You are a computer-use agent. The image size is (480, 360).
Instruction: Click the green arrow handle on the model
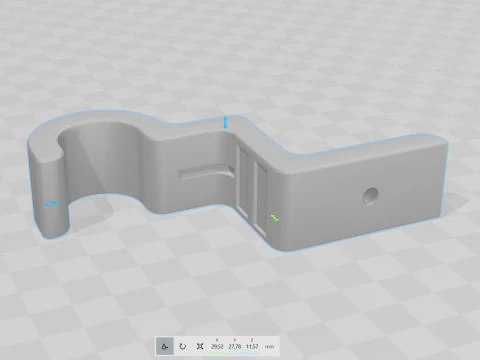pyautogui.click(x=275, y=218)
